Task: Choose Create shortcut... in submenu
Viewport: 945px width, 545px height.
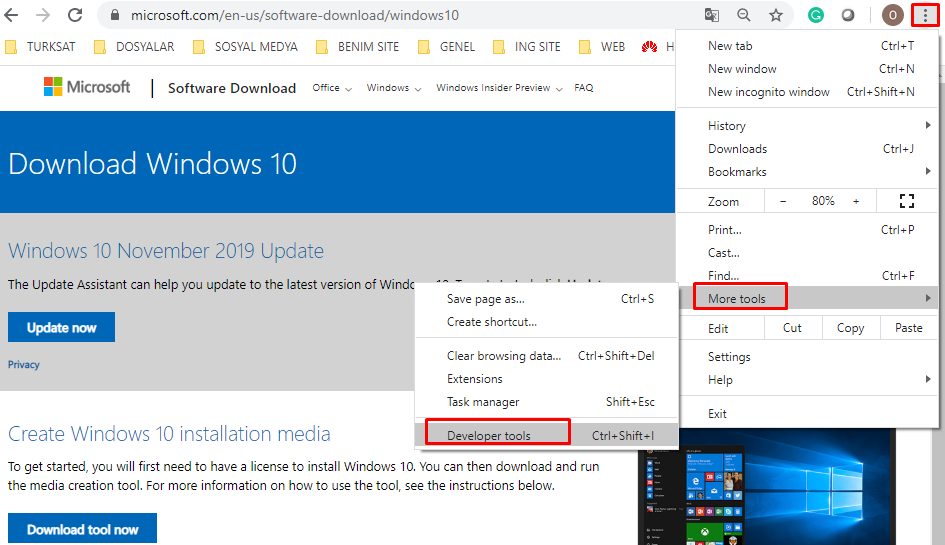Action: tap(547, 322)
